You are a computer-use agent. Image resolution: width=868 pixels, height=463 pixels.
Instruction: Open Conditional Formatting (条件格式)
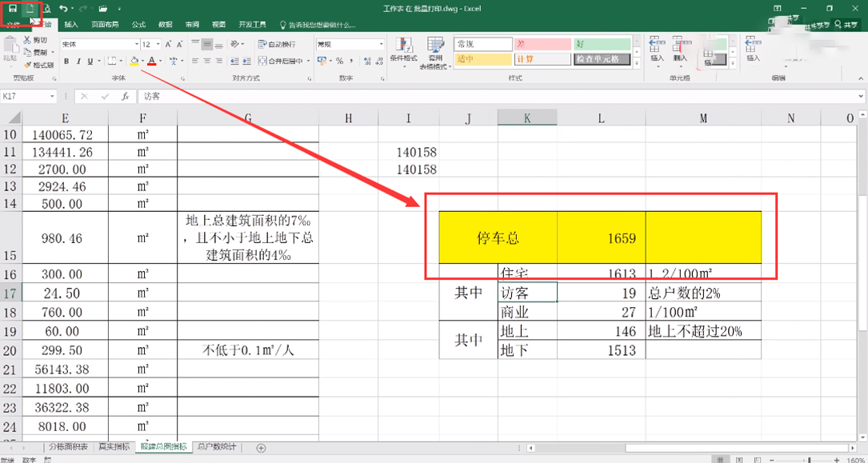403,53
